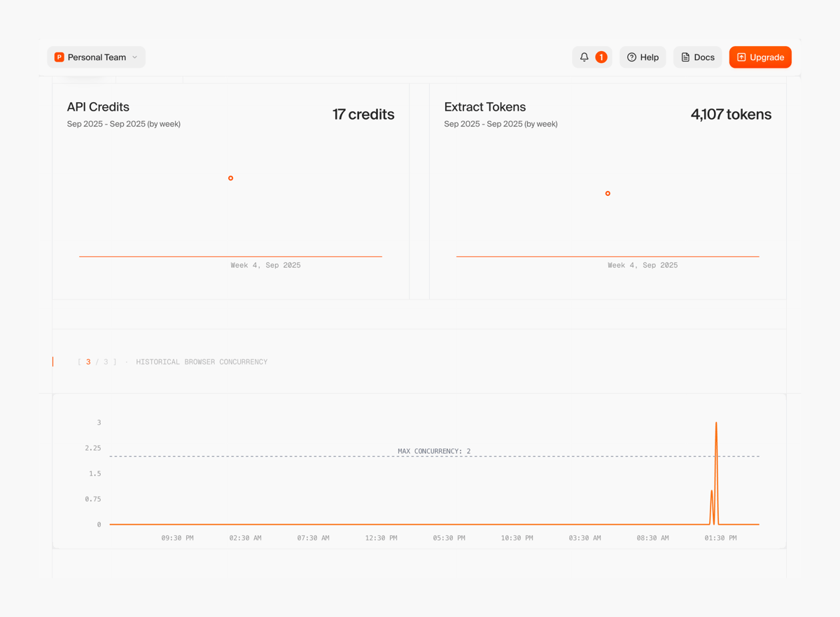
Task: Click the chevron next to Personal Team
Action: pos(134,57)
